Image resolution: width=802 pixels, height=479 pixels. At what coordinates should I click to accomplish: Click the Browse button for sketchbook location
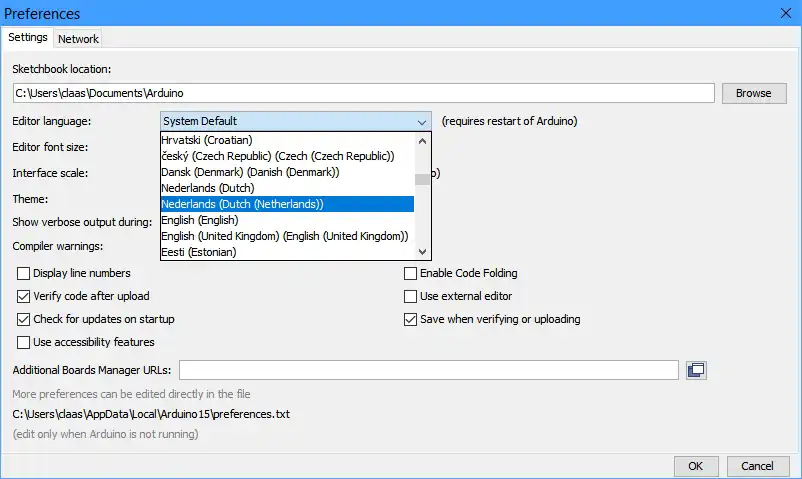pyautogui.click(x=753, y=93)
